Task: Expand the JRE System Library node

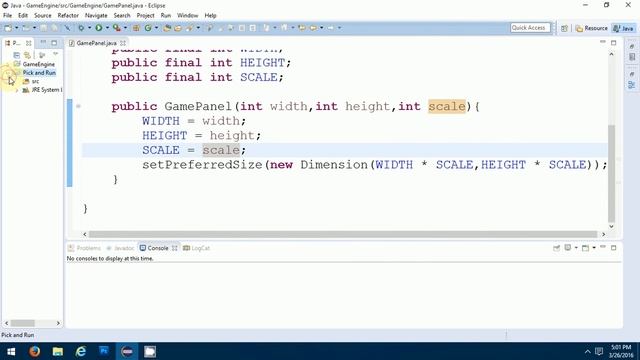Action: (x=17, y=90)
